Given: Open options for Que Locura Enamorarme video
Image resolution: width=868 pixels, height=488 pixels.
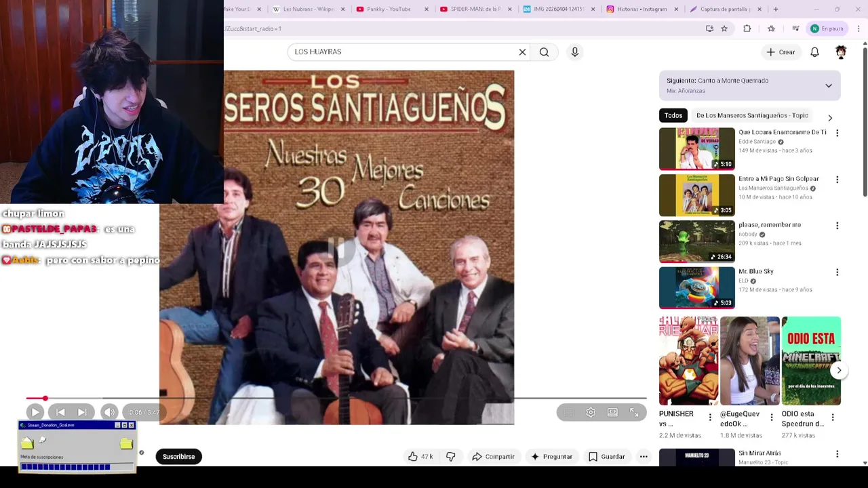Looking at the screenshot, I should (837, 134).
